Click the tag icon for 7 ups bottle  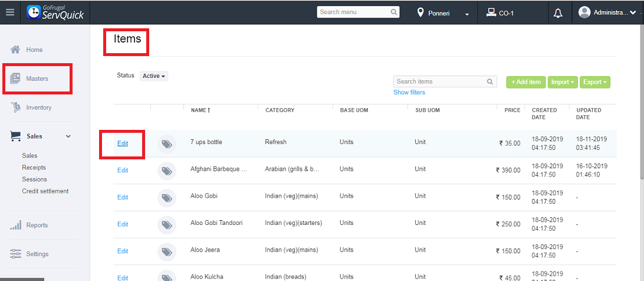tap(167, 143)
